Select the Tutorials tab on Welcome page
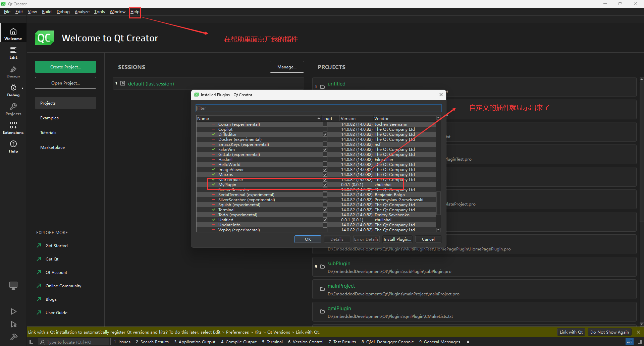The width and height of the screenshot is (644, 346). [x=65, y=132]
